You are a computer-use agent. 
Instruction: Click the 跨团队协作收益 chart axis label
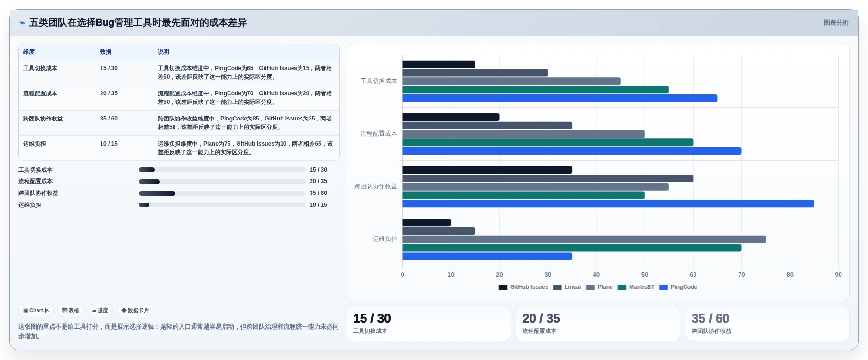(375, 186)
